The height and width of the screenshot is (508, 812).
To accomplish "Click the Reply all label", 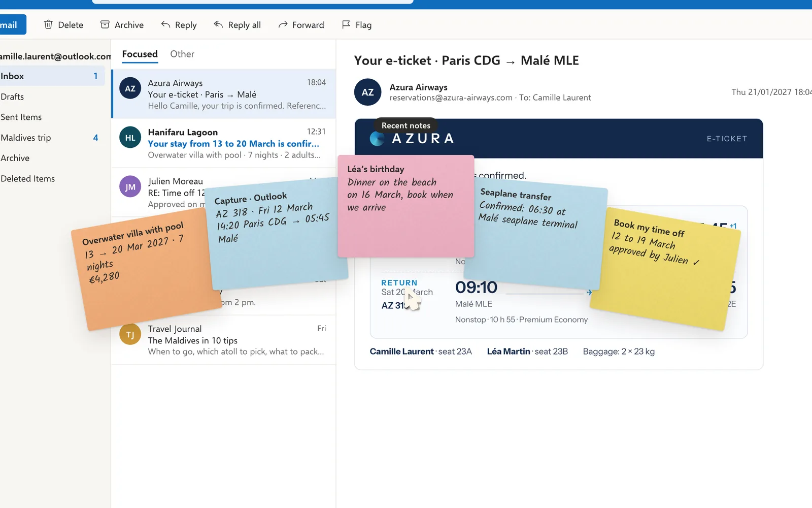I will (244, 25).
